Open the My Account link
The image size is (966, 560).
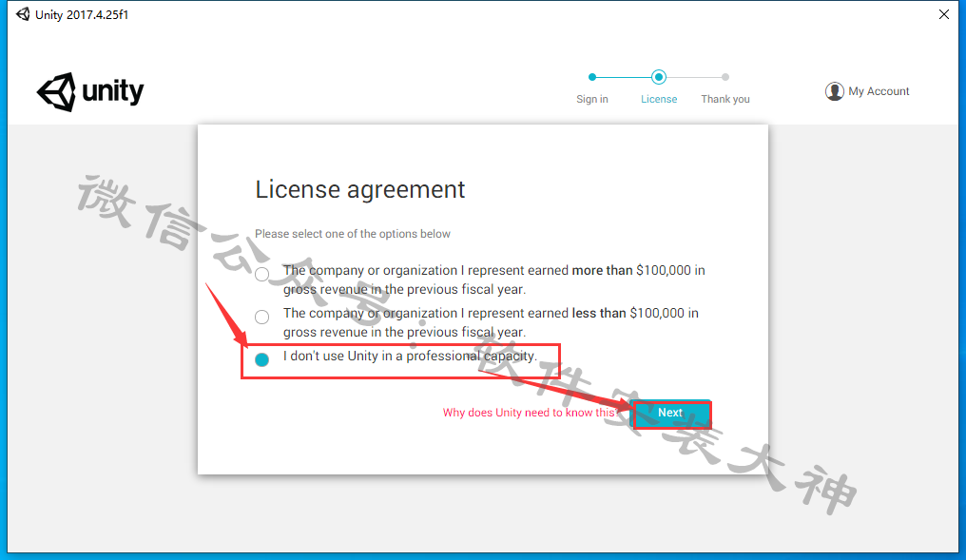coord(879,91)
